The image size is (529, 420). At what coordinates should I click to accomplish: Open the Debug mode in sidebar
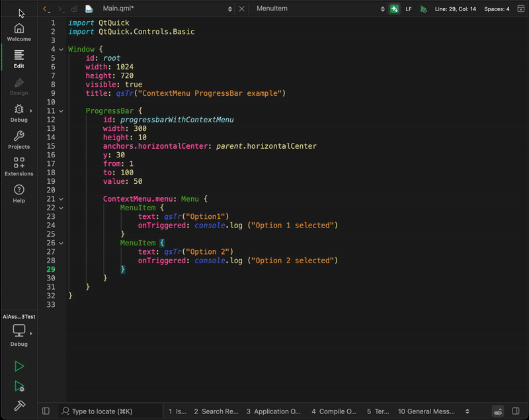tap(19, 112)
